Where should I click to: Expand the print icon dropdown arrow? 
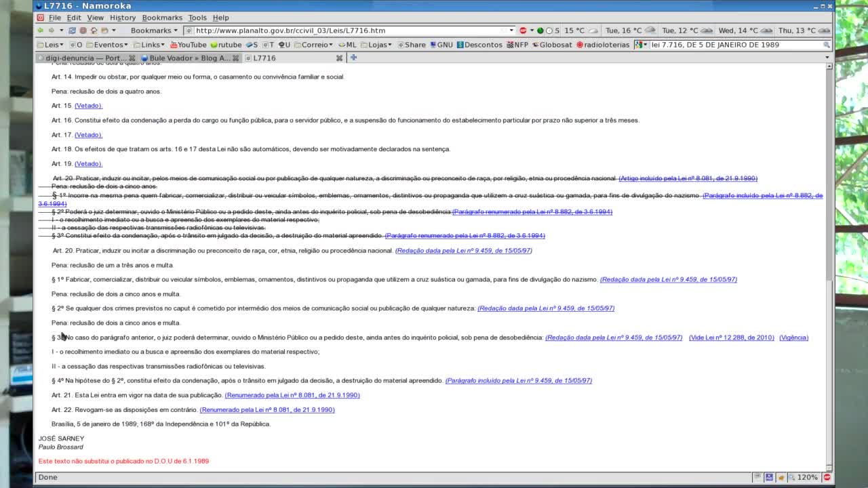click(114, 30)
